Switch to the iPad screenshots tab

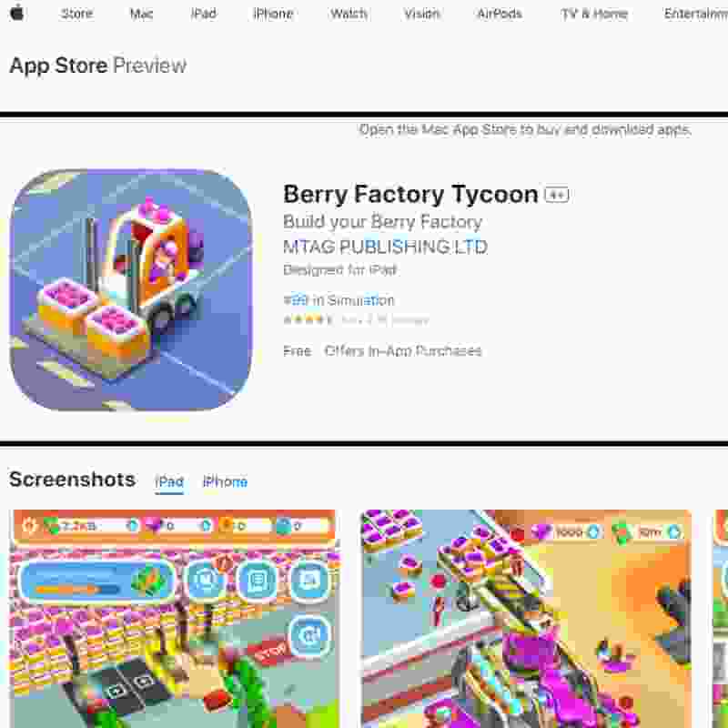(x=169, y=482)
